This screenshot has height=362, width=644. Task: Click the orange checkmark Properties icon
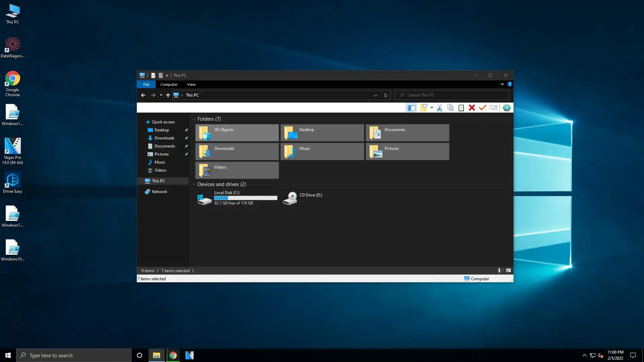pos(482,108)
